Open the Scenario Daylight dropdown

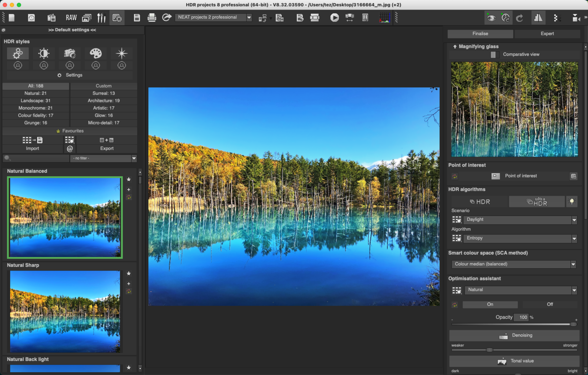(574, 219)
